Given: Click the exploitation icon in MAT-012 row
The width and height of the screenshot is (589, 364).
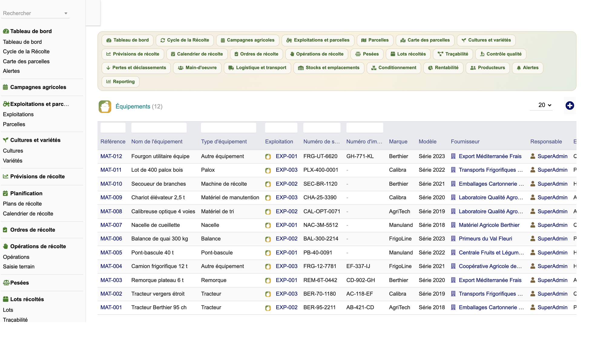Looking at the screenshot, I should [x=268, y=157].
